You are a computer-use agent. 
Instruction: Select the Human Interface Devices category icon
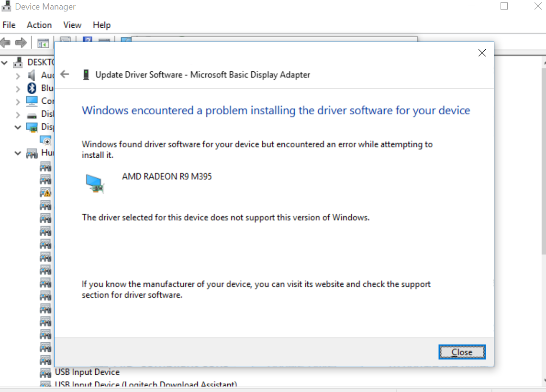pos(32,153)
